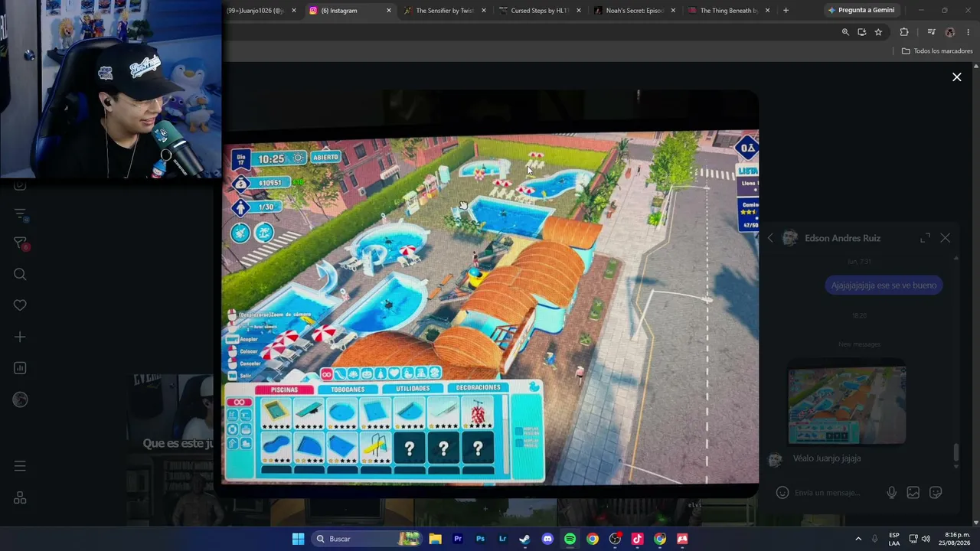Launch Lightroom from the taskbar
This screenshot has height=551, width=980.
point(502,539)
